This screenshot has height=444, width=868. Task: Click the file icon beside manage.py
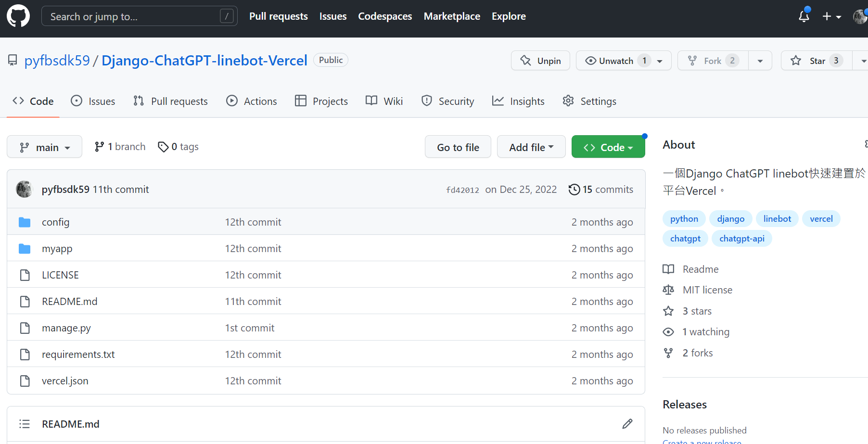25,328
